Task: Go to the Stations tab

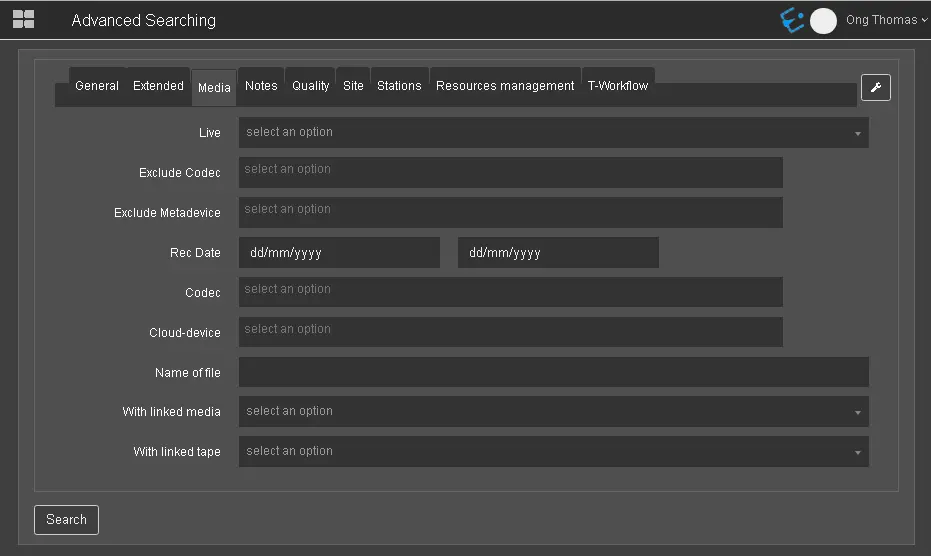Action: (x=399, y=86)
